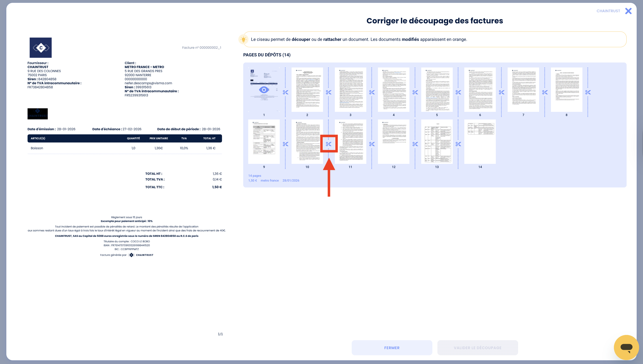This screenshot has width=643, height=364.
Task: Click 'Date d'échéance : 27-02-2026'
Action: coord(117,129)
